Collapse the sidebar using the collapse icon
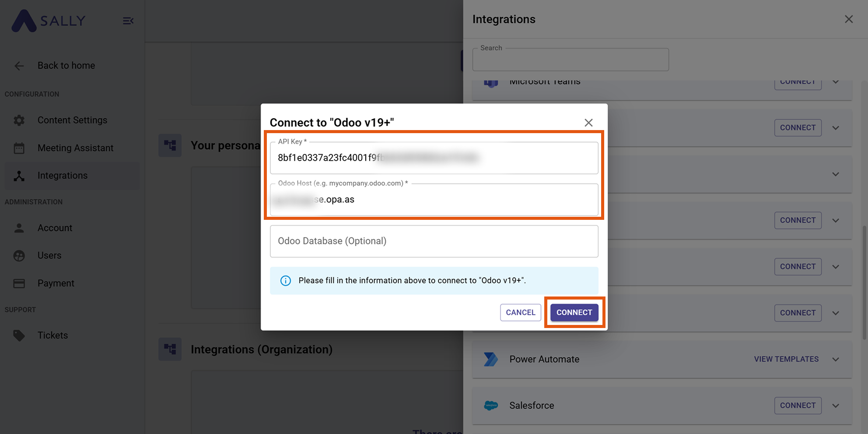Image resolution: width=868 pixels, height=434 pixels. pyautogui.click(x=128, y=20)
